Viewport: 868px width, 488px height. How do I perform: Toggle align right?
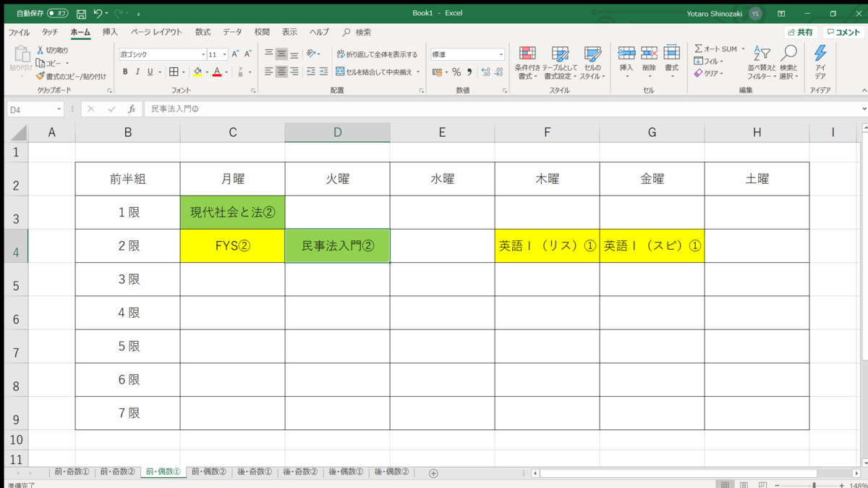point(295,72)
